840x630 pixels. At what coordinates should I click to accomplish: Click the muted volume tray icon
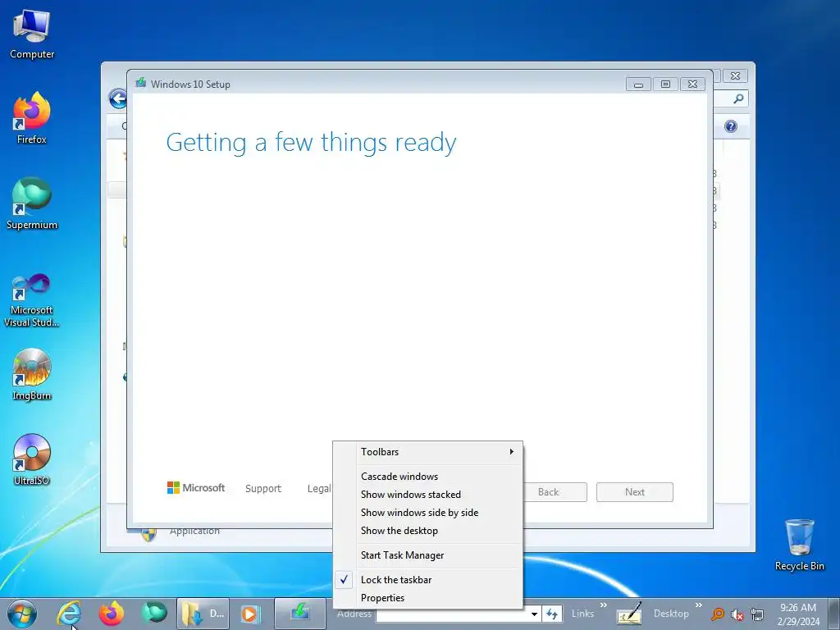737,614
